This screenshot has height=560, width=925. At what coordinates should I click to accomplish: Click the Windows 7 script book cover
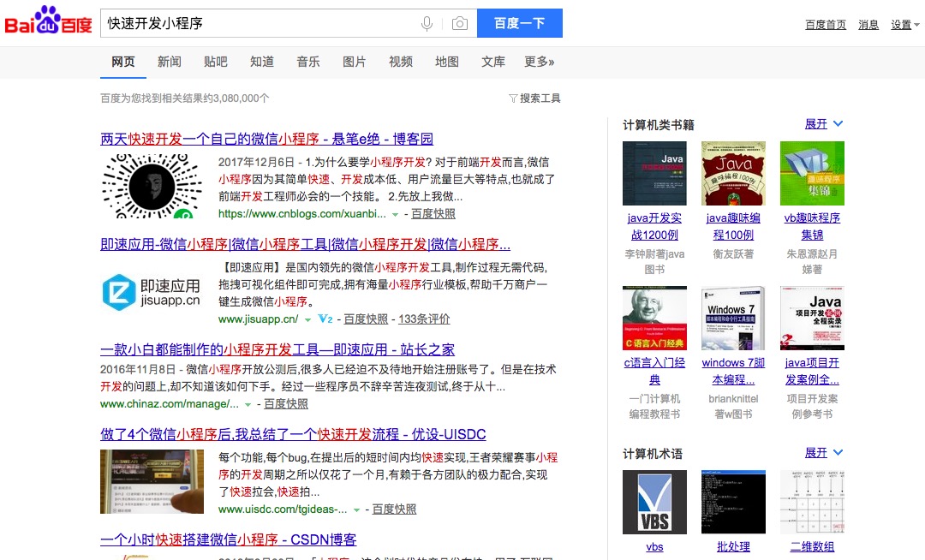(733, 319)
